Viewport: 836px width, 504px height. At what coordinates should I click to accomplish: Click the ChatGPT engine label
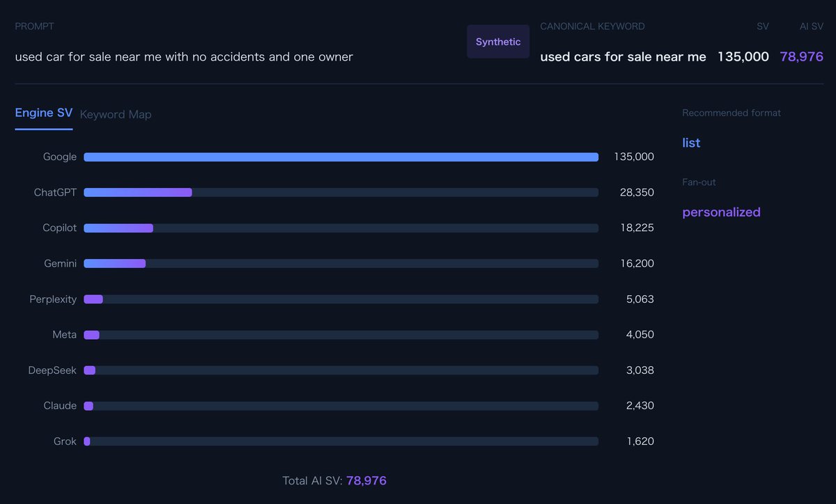pyautogui.click(x=55, y=193)
